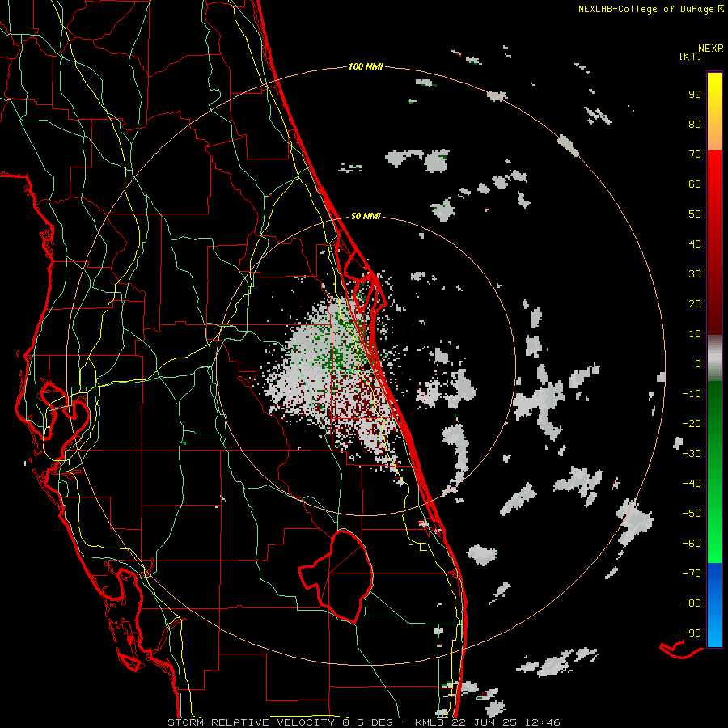728x728 pixels.
Task: Click the -70 value on the velocity scale
Action: coord(692,574)
